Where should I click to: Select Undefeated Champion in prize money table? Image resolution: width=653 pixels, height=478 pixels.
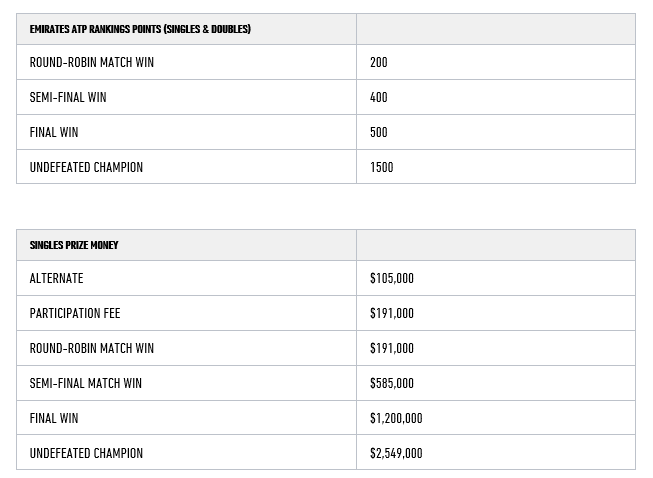point(86,453)
